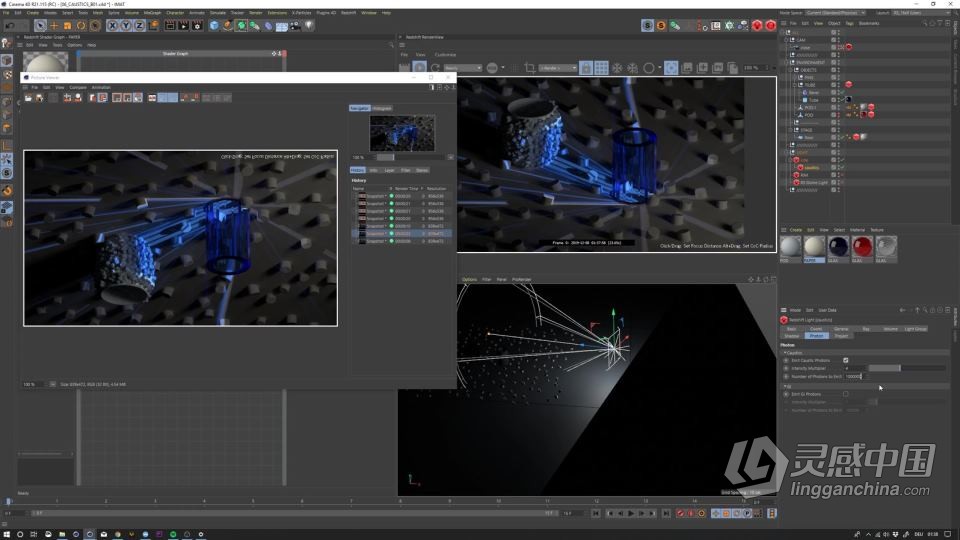Toggle visibility dots of CAM object
This screenshot has width=960, height=540.
pos(839,40)
